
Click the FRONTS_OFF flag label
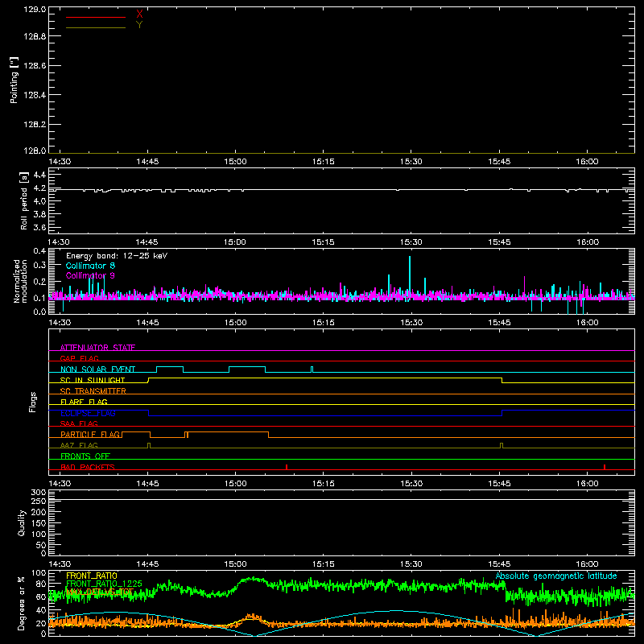(x=85, y=456)
